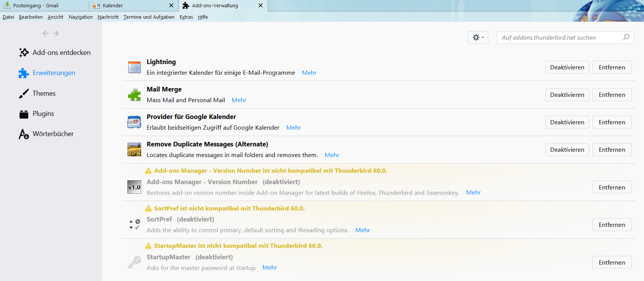Click Mehr link for StartupMaster
644x281 pixels.
point(270,268)
